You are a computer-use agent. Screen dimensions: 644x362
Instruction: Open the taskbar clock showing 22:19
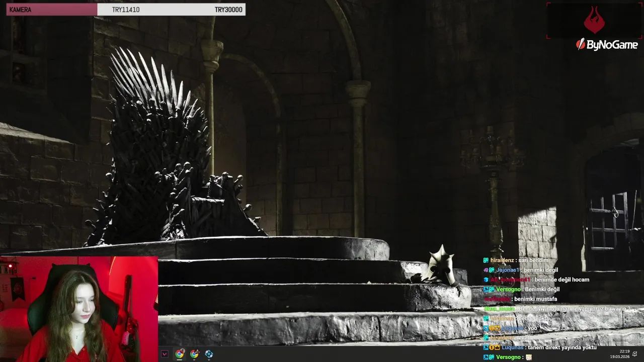[x=624, y=351]
